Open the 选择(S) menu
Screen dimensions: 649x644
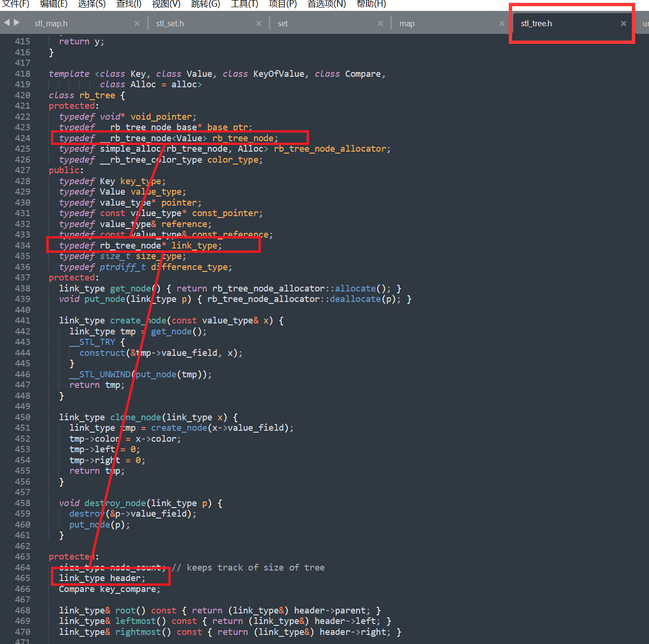tap(92, 4)
